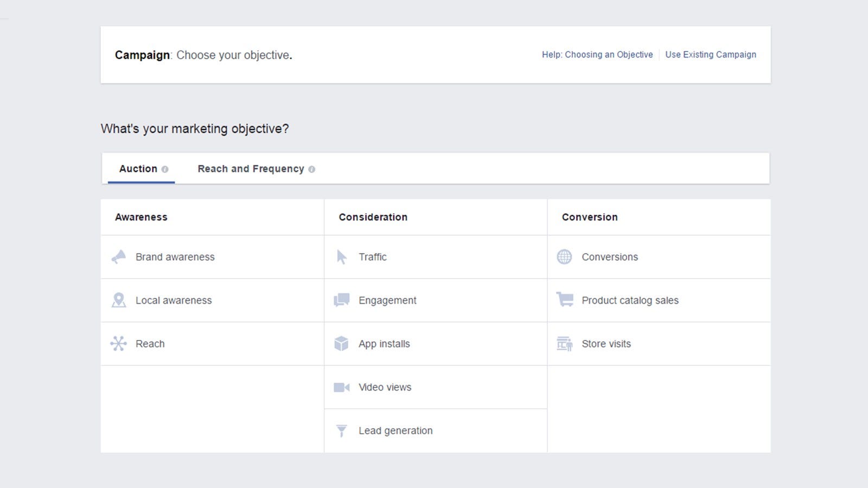Image resolution: width=868 pixels, height=488 pixels.
Task: Click the Conversion column heading
Action: click(590, 217)
